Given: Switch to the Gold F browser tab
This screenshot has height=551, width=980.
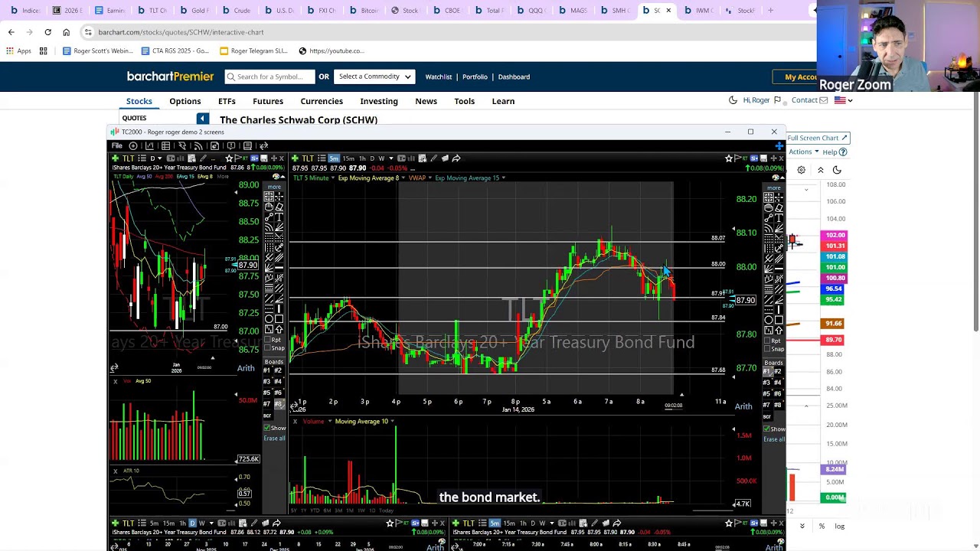Looking at the screenshot, I should click(194, 11).
